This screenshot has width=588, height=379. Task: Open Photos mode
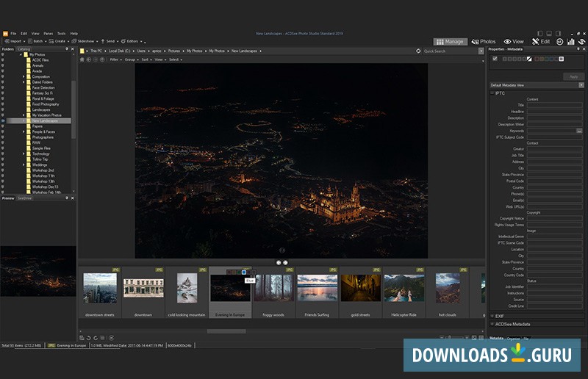[x=484, y=42]
